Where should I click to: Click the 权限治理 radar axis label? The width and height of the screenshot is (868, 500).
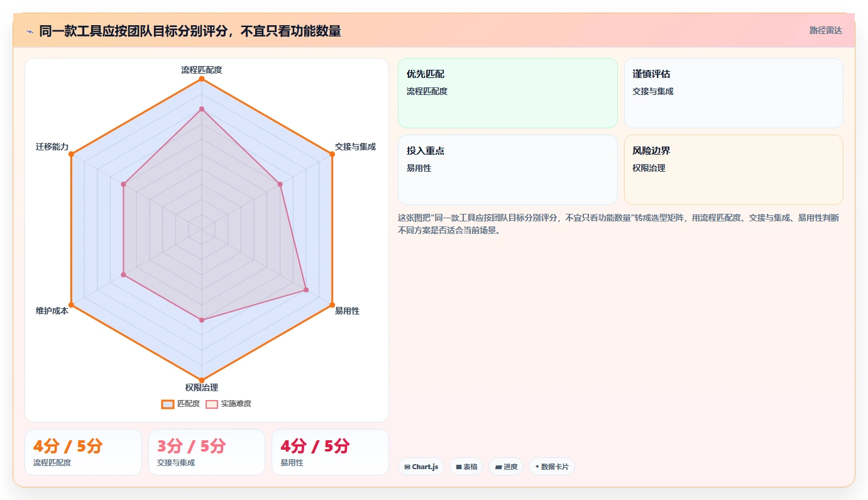(202, 387)
